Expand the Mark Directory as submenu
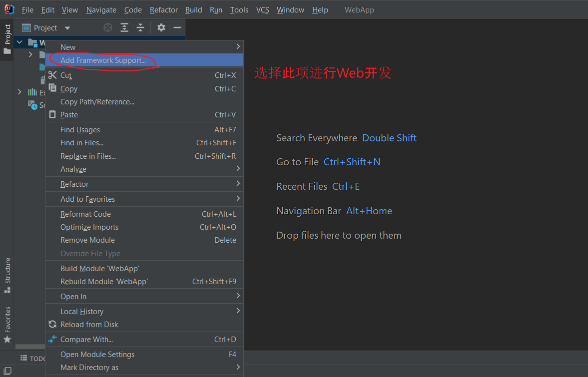Screen dimensions: 588x377 click(238, 367)
